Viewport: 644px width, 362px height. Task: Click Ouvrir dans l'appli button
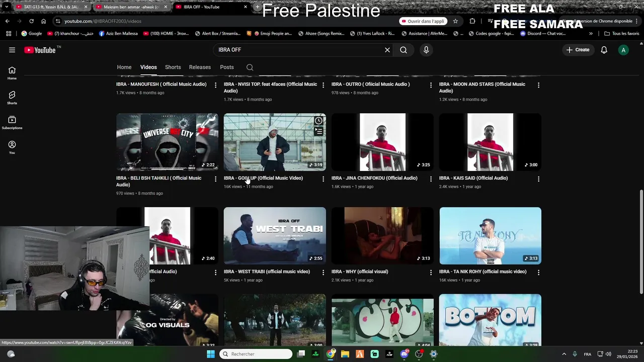click(423, 21)
